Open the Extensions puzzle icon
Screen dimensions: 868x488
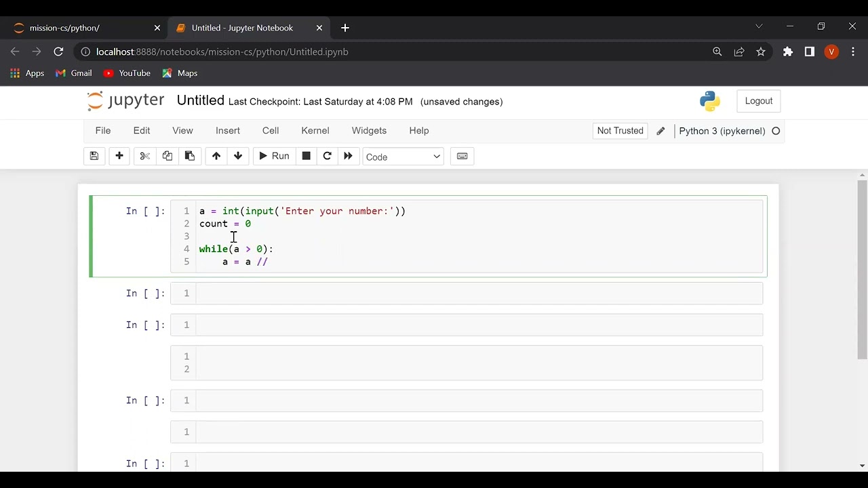click(788, 52)
